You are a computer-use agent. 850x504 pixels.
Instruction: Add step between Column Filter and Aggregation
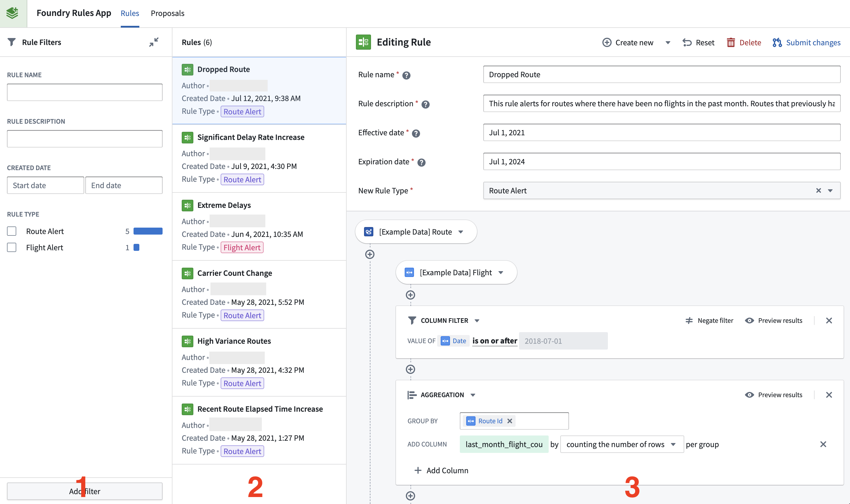tap(410, 369)
